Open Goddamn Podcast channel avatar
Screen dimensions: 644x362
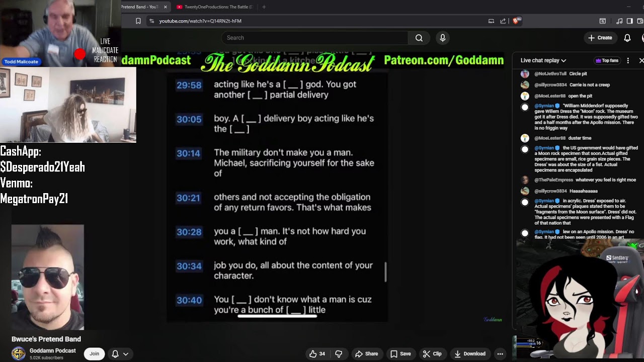(x=19, y=354)
